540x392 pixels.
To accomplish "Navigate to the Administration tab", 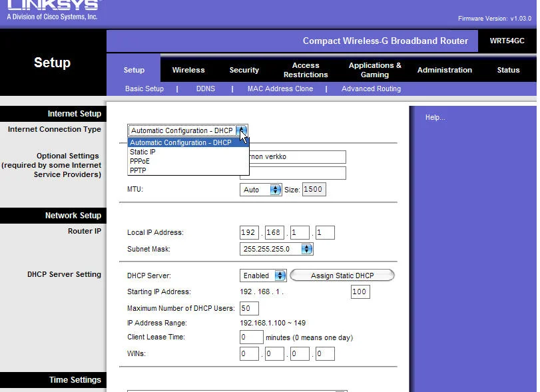I will [445, 70].
